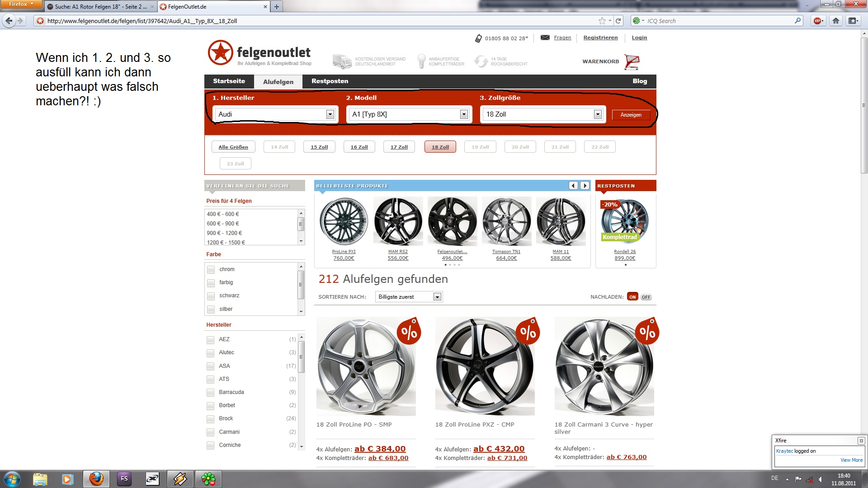This screenshot has height=488, width=868.
Task: Switch to the A1 Rotor Felgen search tab
Action: pyautogui.click(x=100, y=7)
